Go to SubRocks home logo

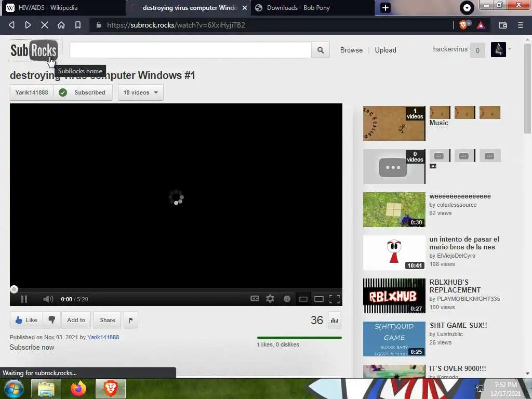(x=34, y=50)
